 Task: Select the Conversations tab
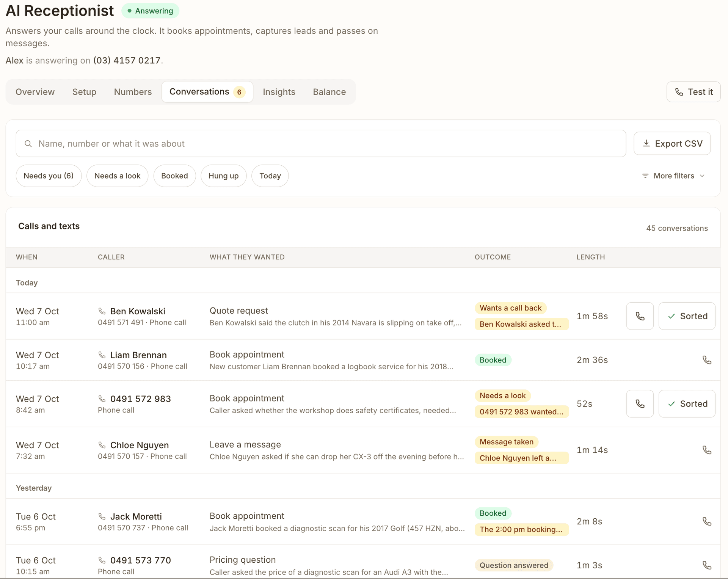click(x=207, y=92)
